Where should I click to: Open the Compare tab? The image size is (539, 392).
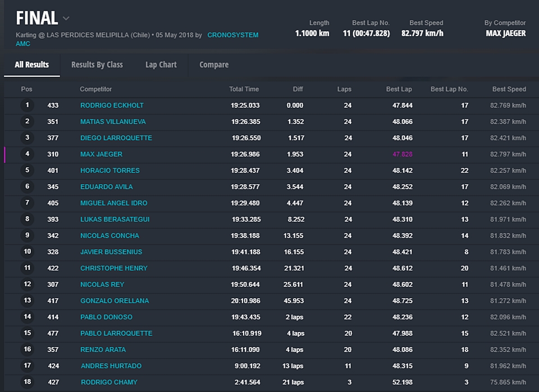tap(214, 65)
